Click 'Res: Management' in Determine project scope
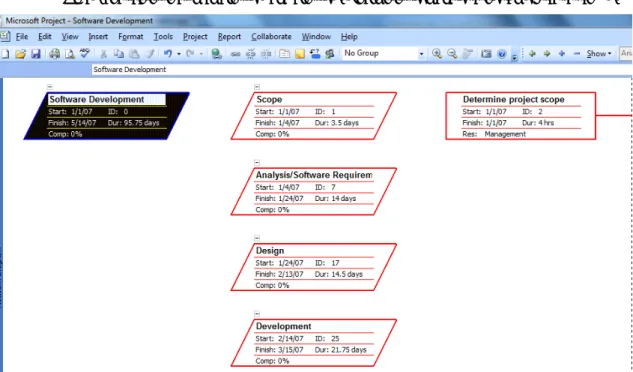Screen dimensions: 633x372 click(x=494, y=134)
